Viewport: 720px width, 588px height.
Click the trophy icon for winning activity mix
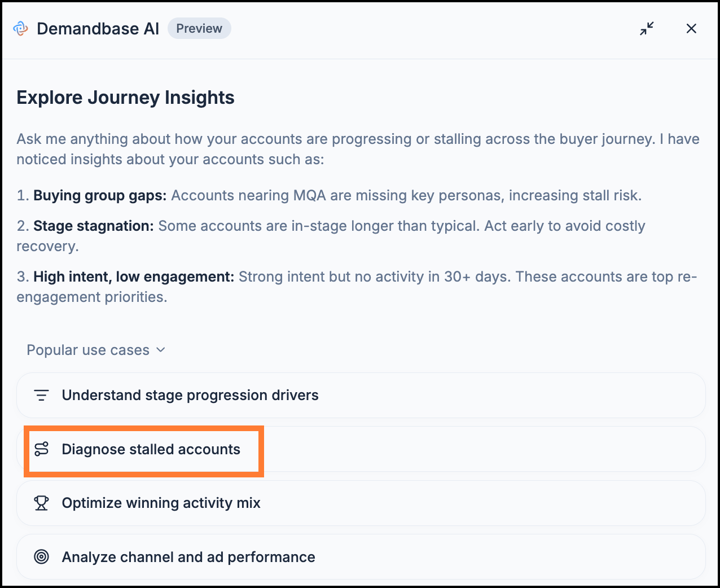42,503
